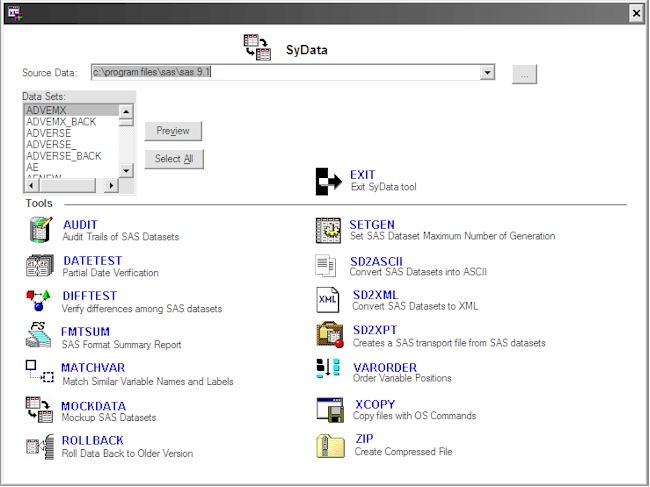This screenshot has height=487, width=650.
Task: Open the SD2XML link
Action: coord(376,295)
